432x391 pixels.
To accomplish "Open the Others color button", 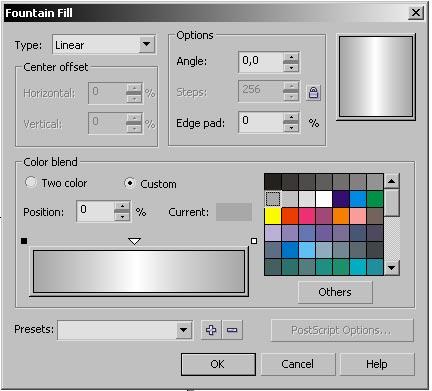I will 335,292.
